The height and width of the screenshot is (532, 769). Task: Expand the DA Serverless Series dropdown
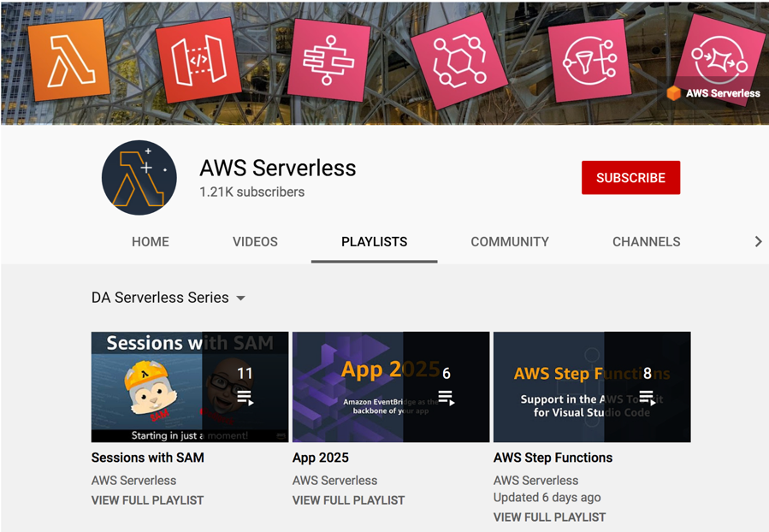coord(169,298)
